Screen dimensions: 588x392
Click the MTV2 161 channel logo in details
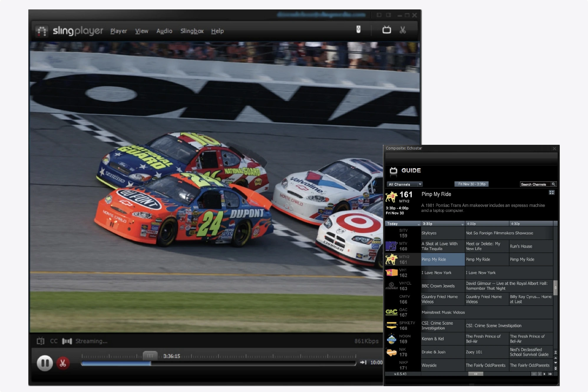coord(392,197)
